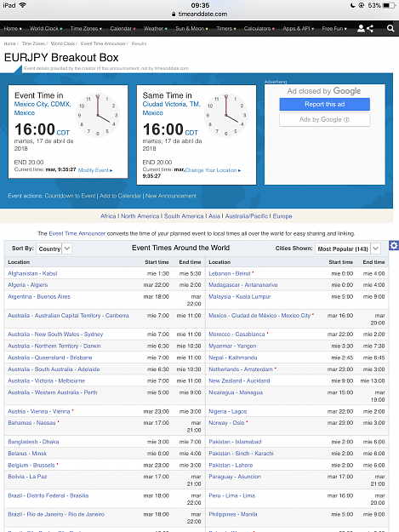Open the Sort By Country dropdown
This screenshot has width=399, height=532.
click(54, 249)
